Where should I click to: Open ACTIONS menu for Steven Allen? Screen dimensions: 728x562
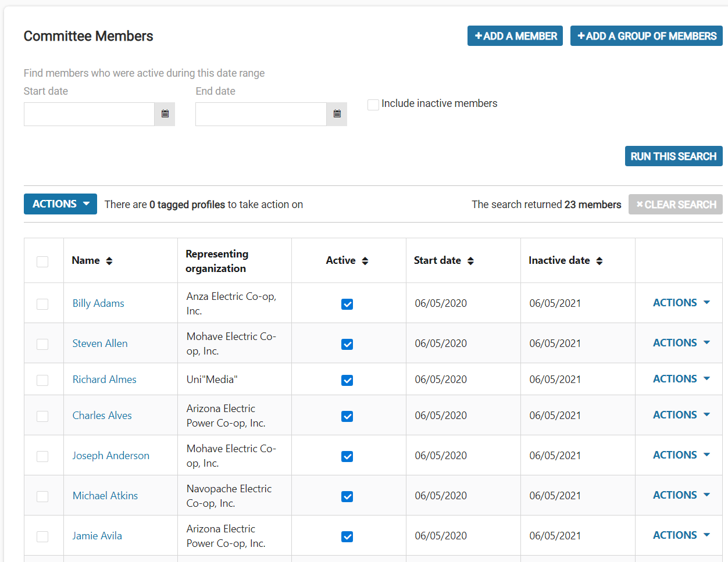(x=681, y=343)
